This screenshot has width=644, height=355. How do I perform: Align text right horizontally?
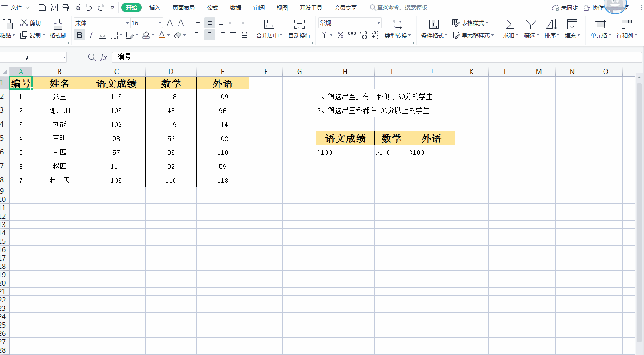coord(221,35)
